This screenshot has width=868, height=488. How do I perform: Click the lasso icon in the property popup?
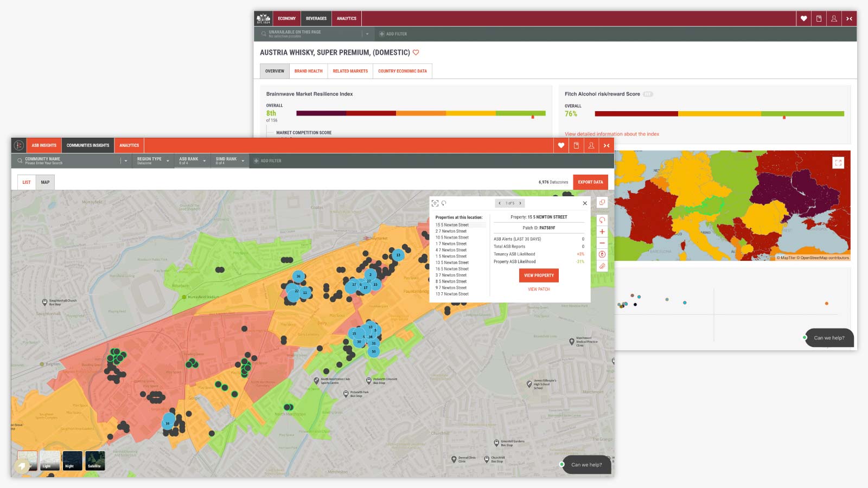[x=444, y=203]
